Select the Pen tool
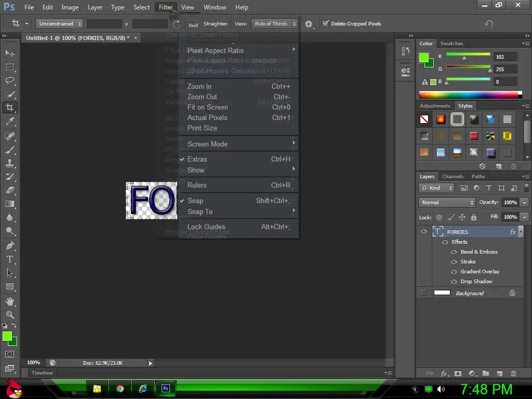Viewport: 532px width, 399px height. click(10, 246)
